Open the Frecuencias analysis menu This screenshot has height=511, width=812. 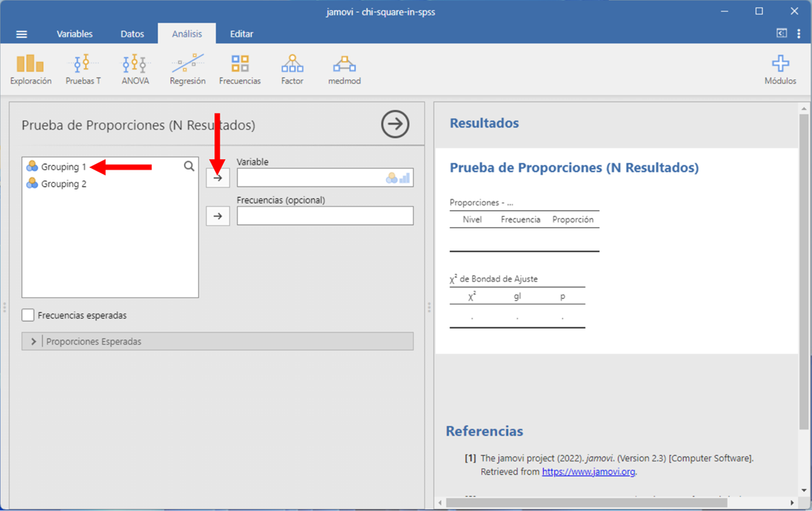tap(240, 70)
